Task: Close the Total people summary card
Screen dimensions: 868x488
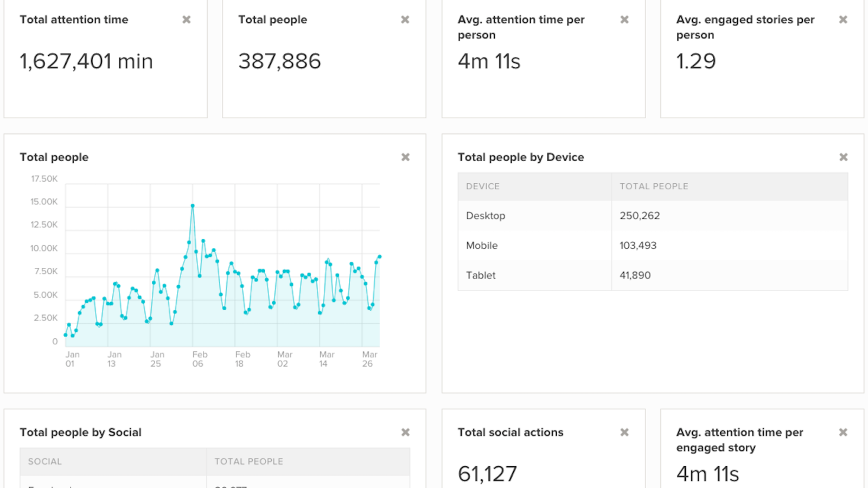Action: pyautogui.click(x=405, y=20)
